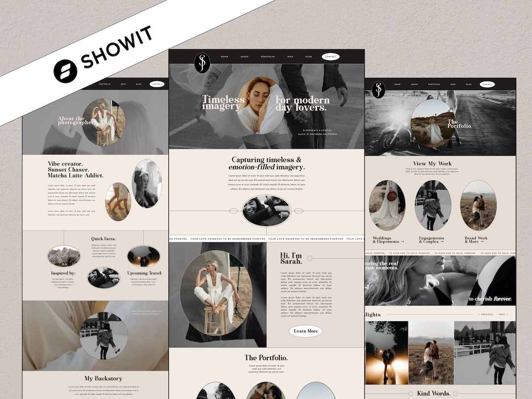Click INFO in the Portfolio page navigation
Image resolution: width=532 pixels, height=399 pixels.
pyautogui.click(x=453, y=84)
